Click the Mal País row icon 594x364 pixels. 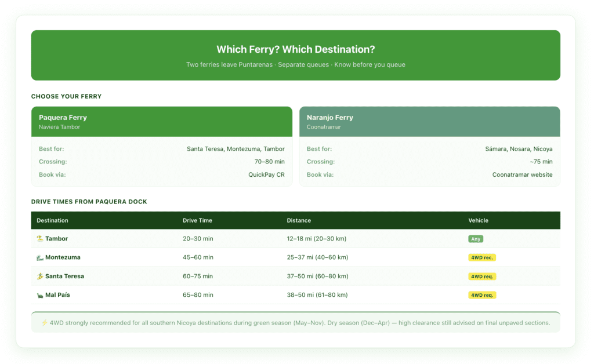click(40, 295)
